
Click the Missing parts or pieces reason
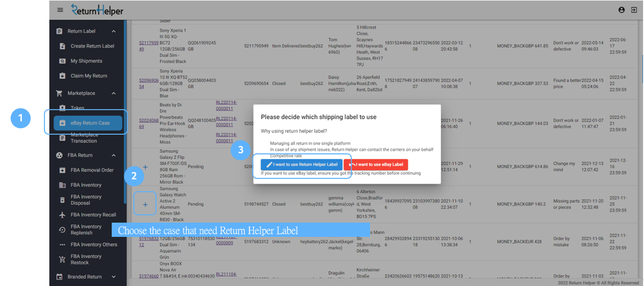[566, 204]
